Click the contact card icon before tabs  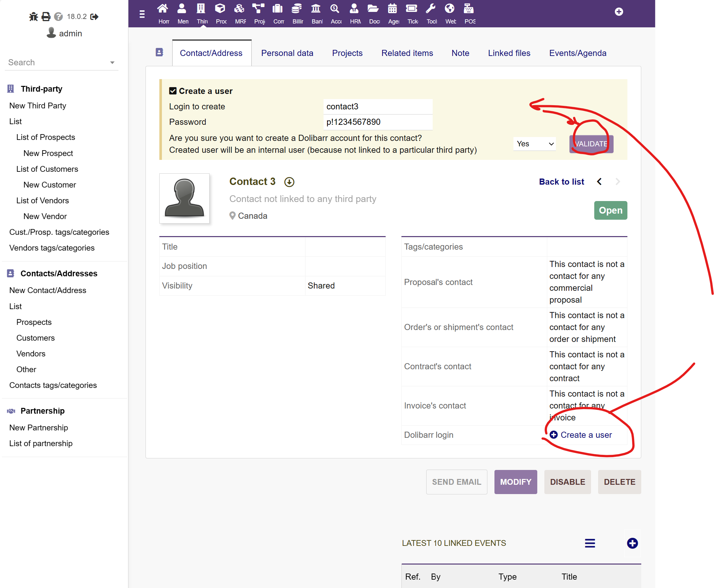(159, 52)
